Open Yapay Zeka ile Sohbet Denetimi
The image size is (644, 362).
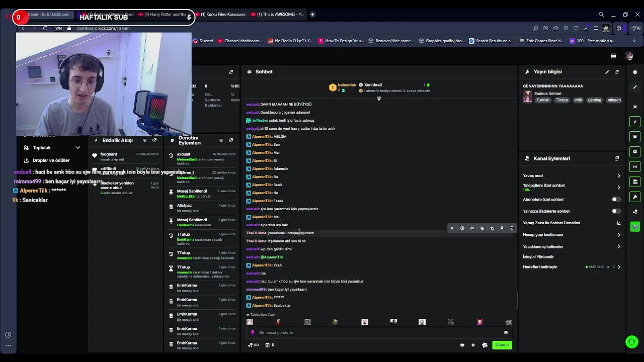[x=572, y=223]
